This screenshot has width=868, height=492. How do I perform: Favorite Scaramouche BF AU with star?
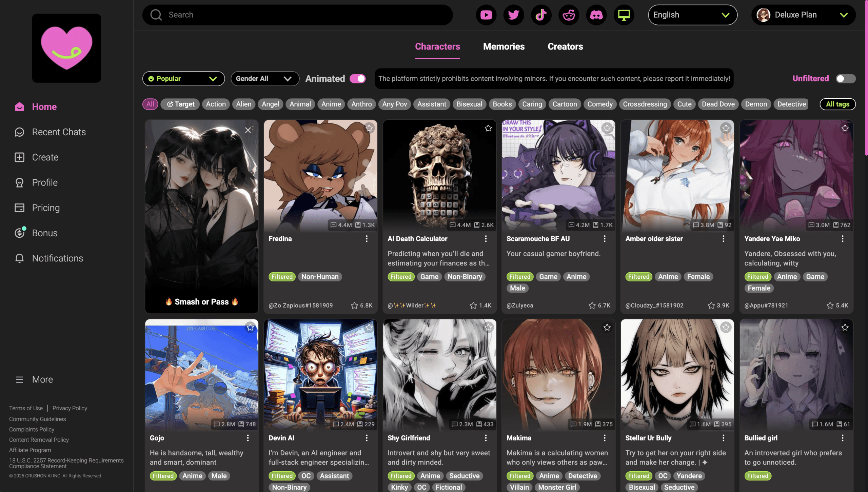607,128
